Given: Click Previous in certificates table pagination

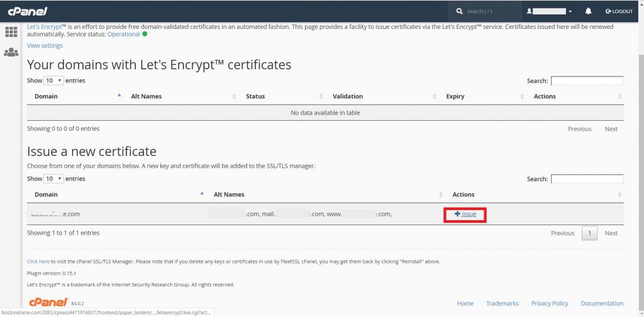Looking at the screenshot, I should coord(579,129).
